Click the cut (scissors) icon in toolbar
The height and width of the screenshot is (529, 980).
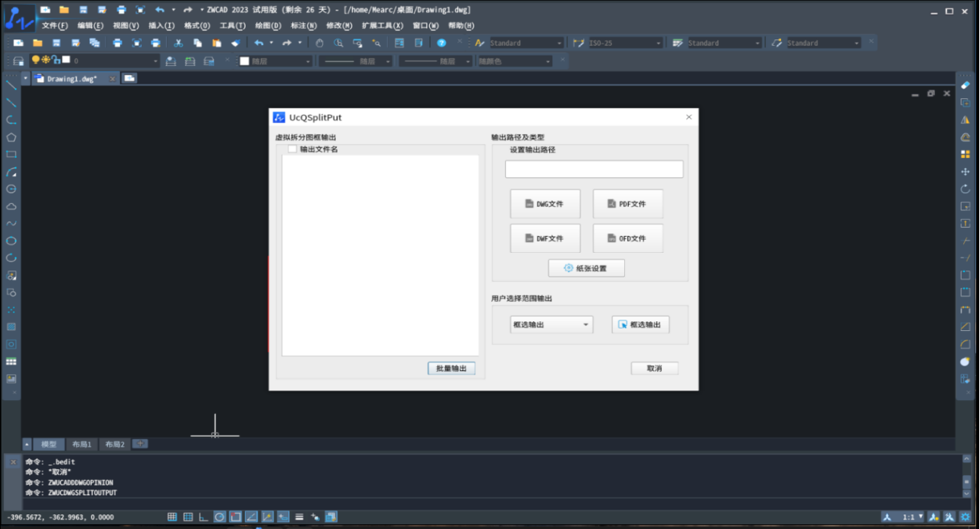tap(178, 43)
